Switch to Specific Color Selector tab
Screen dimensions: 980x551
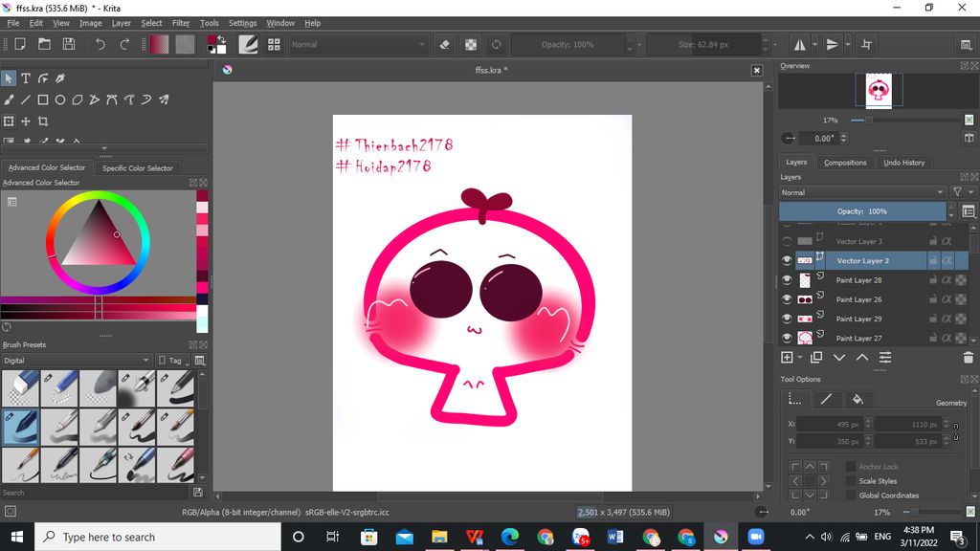[x=138, y=168]
